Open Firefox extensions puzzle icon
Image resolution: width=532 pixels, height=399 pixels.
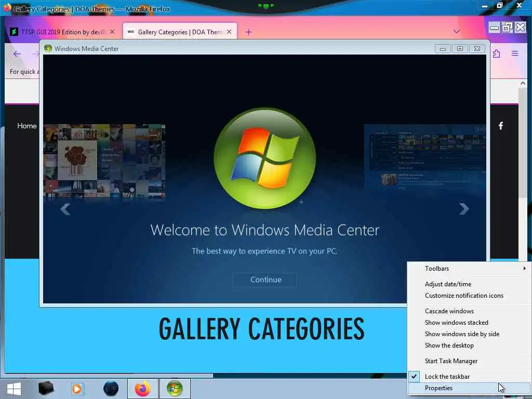click(496, 54)
